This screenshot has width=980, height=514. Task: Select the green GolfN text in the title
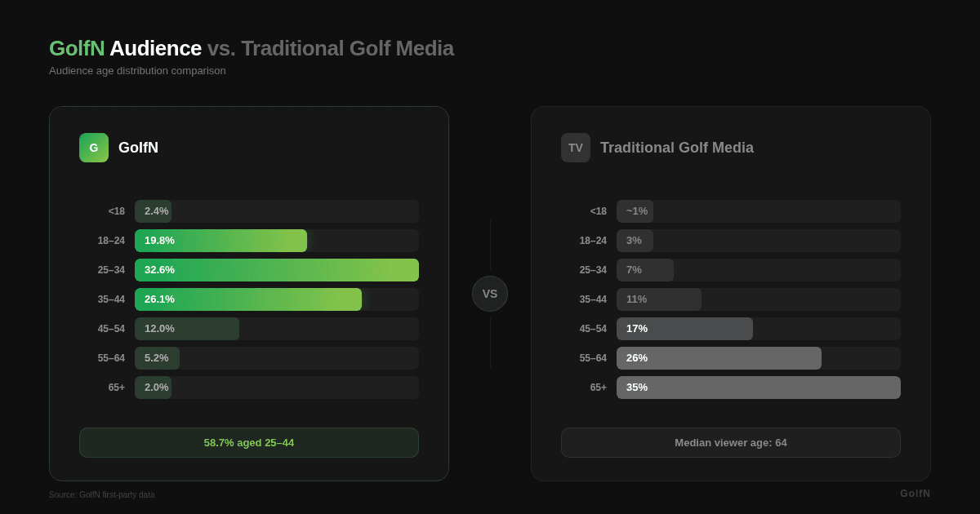click(78, 48)
